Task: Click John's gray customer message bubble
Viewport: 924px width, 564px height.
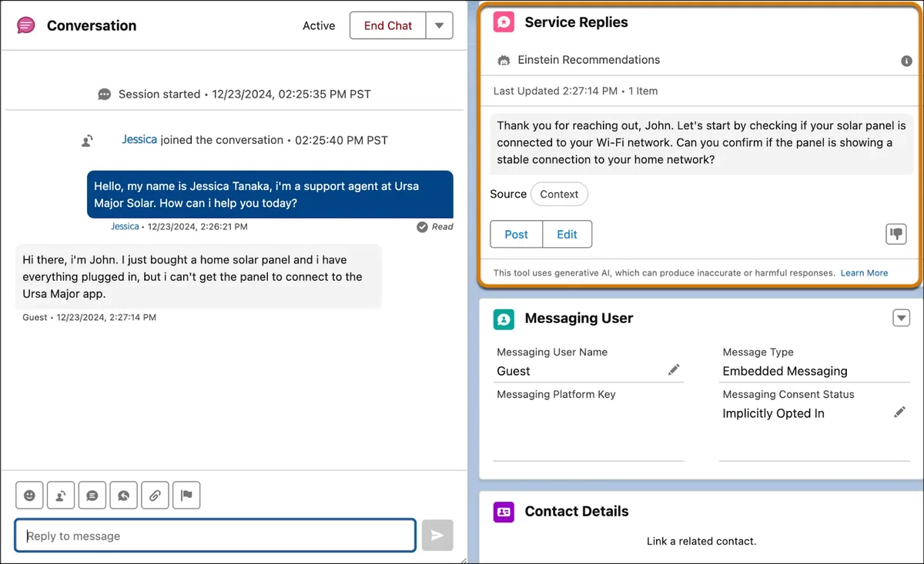Action: tap(199, 277)
